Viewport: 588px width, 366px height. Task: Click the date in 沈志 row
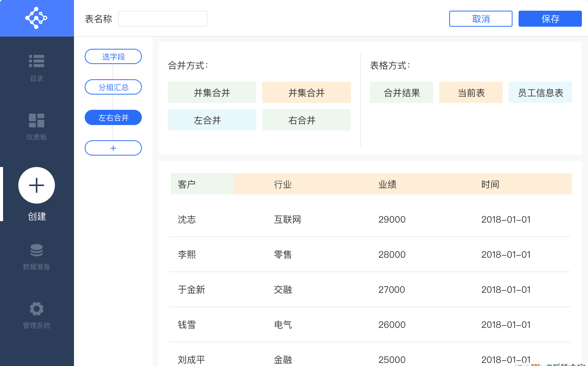506,220
